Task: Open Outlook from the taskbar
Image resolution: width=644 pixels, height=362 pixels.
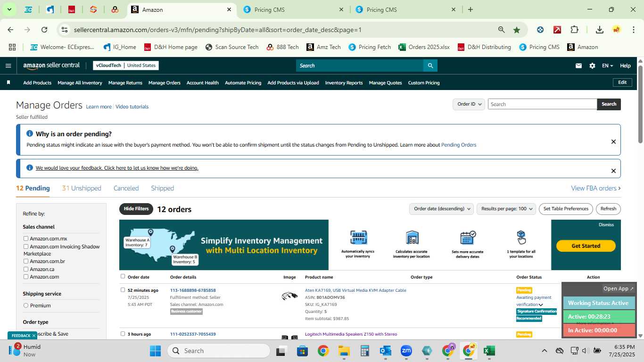Action: [386, 351]
